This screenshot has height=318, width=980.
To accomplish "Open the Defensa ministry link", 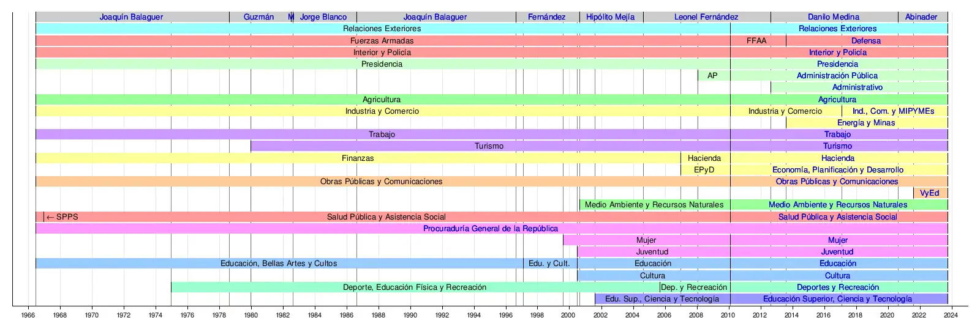I will pos(865,41).
